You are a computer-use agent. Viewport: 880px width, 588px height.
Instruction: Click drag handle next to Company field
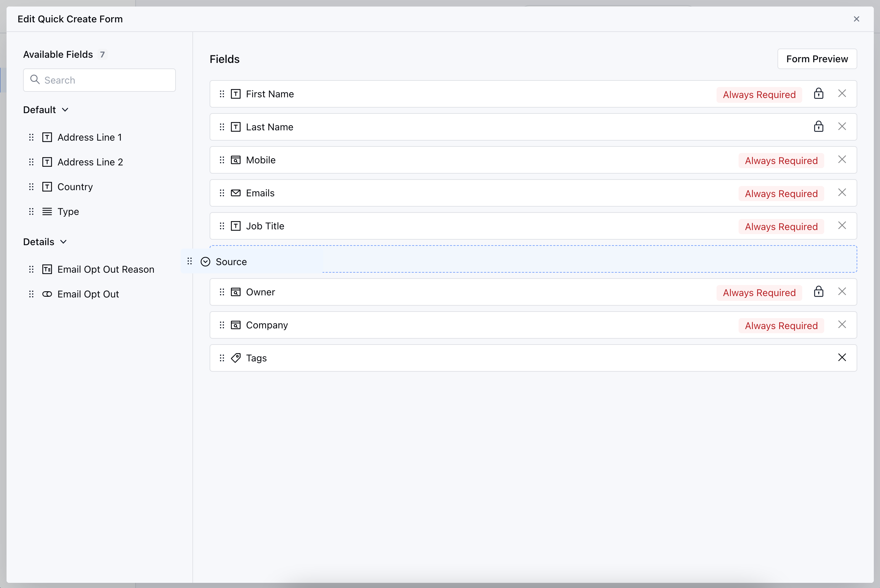click(222, 325)
